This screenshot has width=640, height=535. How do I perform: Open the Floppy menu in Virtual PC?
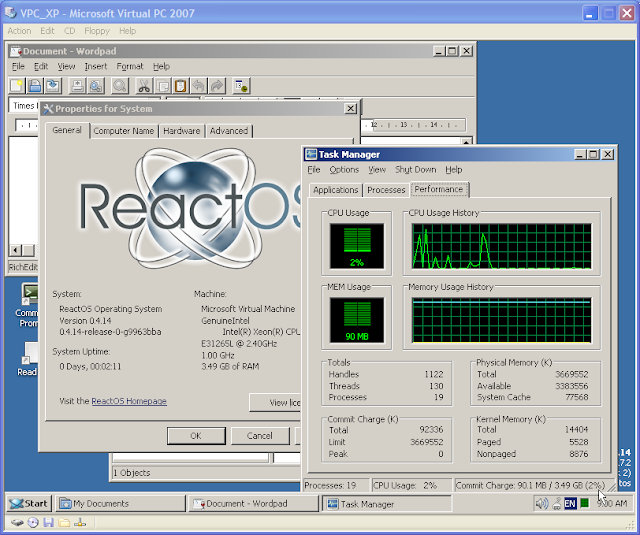97,31
